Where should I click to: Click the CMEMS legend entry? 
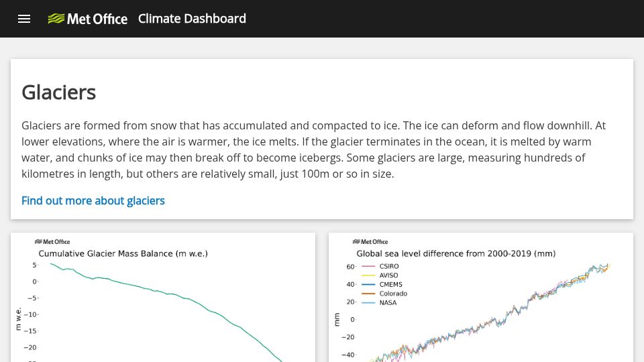[x=382, y=284]
